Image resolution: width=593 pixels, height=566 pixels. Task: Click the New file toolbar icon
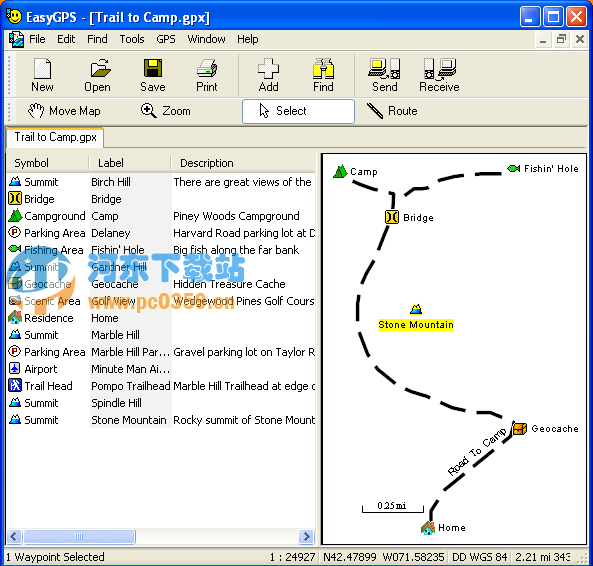click(42, 75)
